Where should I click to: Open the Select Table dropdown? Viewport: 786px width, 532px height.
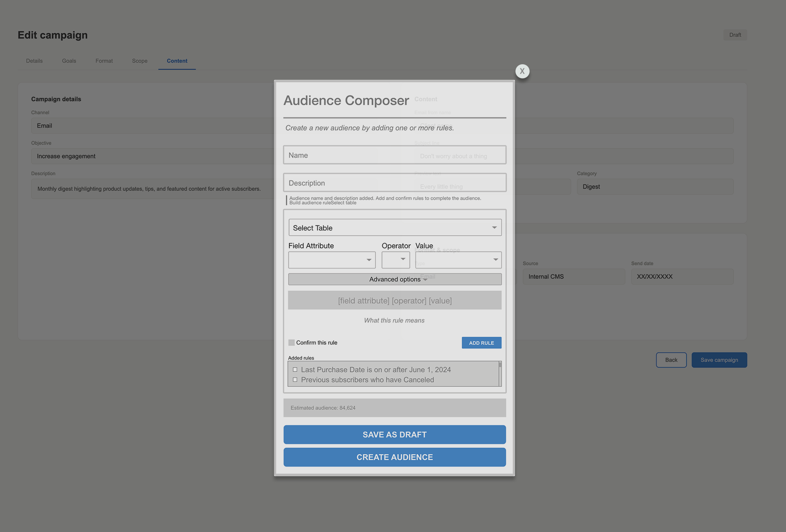coord(395,228)
